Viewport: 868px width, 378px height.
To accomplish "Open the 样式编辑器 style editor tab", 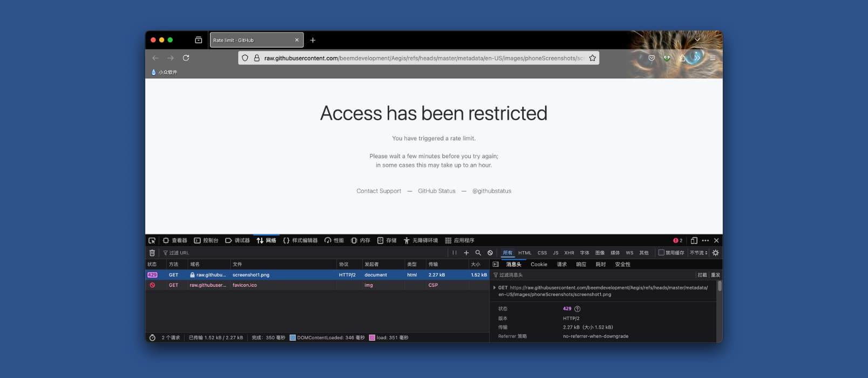I will (300, 240).
